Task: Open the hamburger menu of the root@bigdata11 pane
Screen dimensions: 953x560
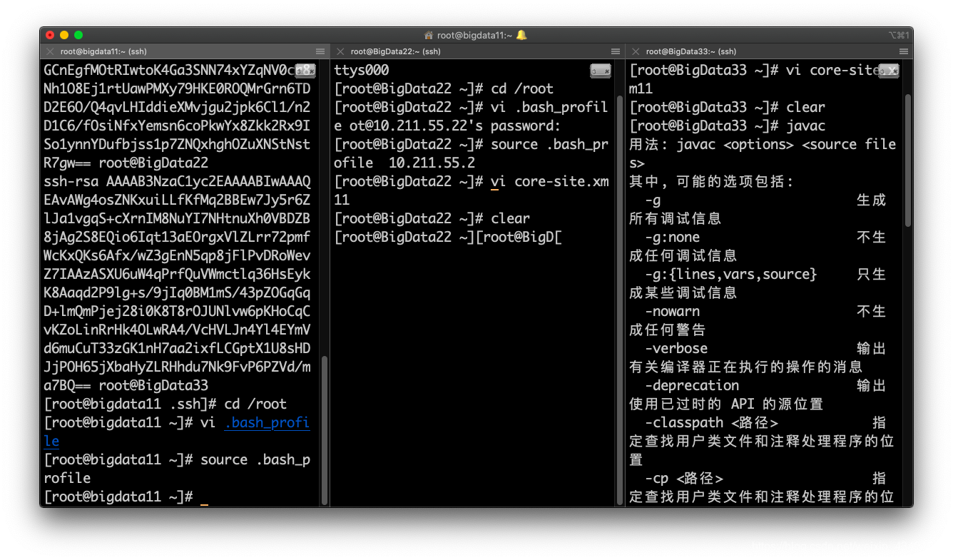Action: 320,51
